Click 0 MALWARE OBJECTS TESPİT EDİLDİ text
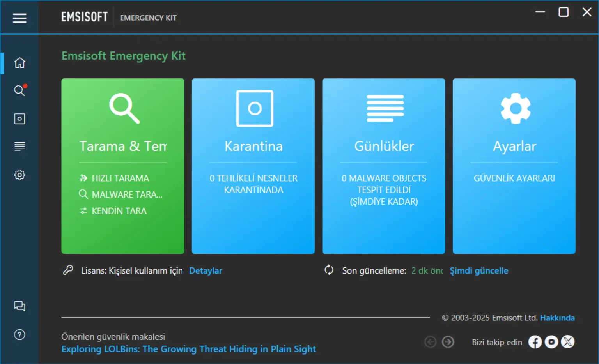This screenshot has height=364, width=599. click(384, 190)
